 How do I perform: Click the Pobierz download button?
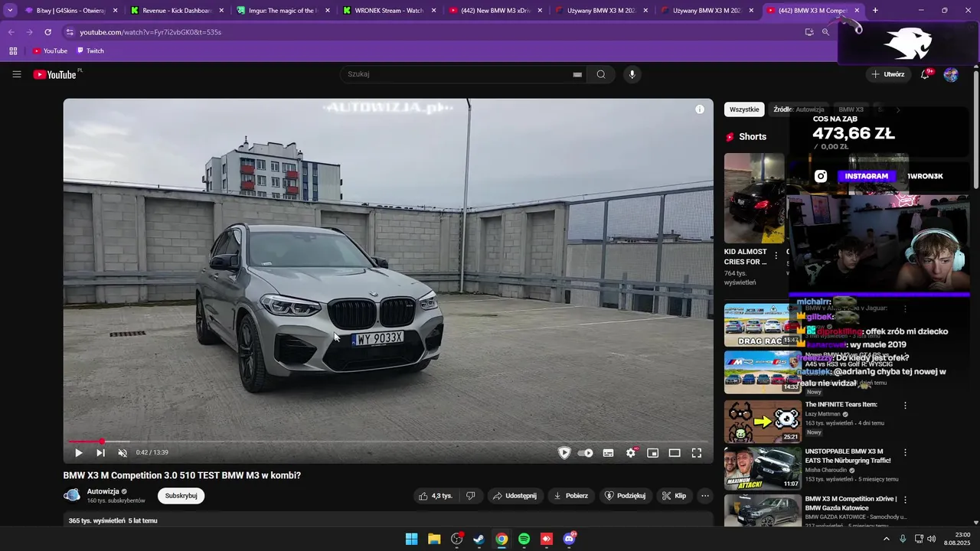coord(571,496)
